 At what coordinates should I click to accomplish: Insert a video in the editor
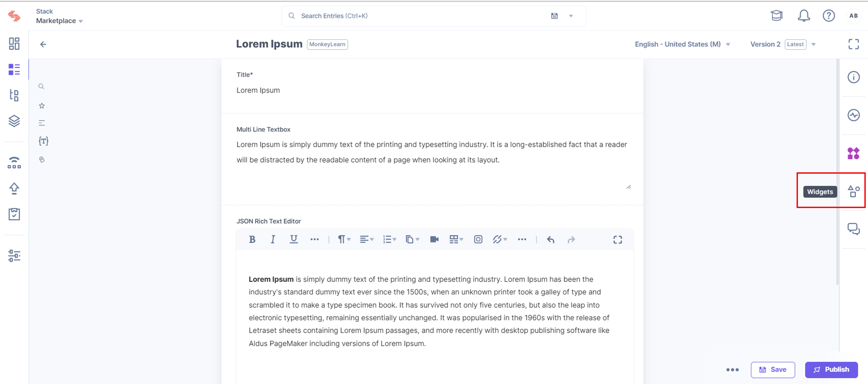tap(434, 239)
